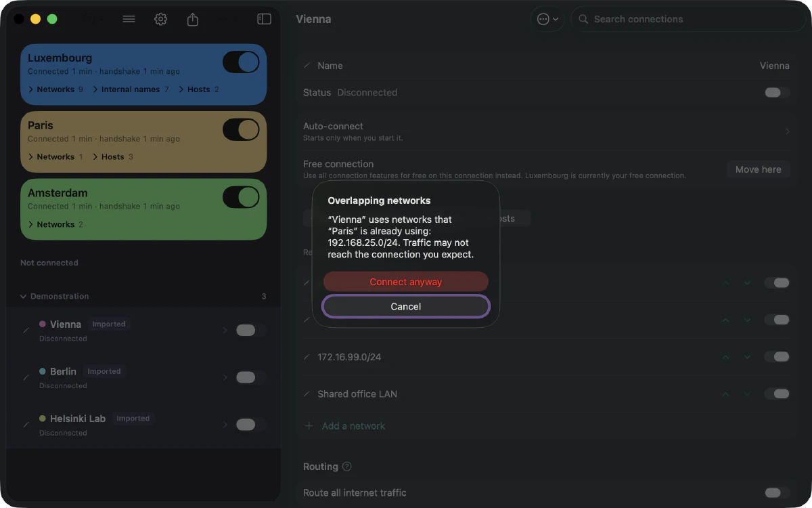Viewport: 812px width, 508px height.
Task: Edit the 172.16.99.0/24 network with its pencil icon
Action: (x=307, y=357)
